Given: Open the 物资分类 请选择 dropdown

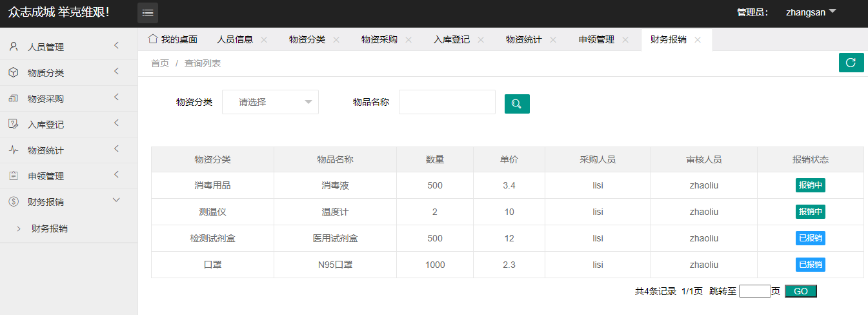Looking at the screenshot, I should (270, 102).
